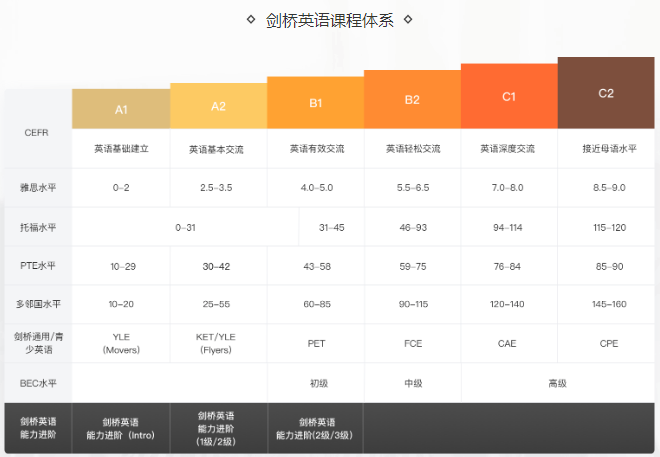Image resolution: width=660 pixels, height=457 pixels.
Task: Click the 剑桥英语课程体系 title text
Action: point(330,21)
